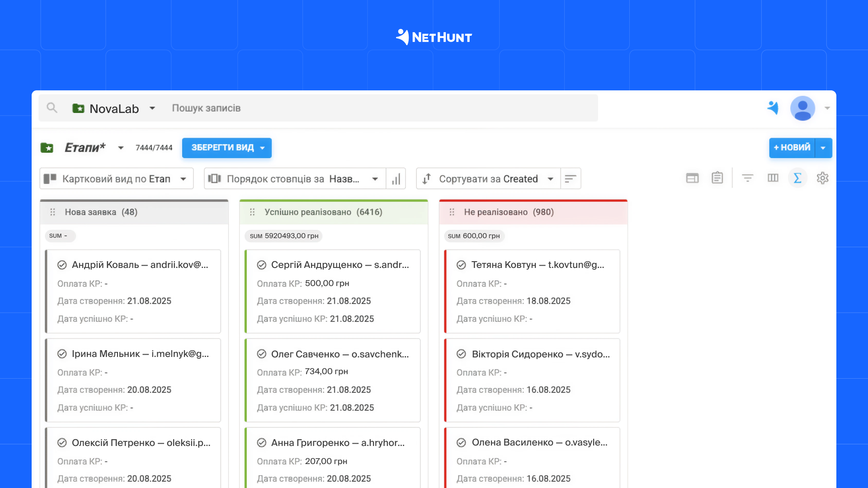Screen dimensions: 868x488
Task: Open the filter lines icon
Action: (x=748, y=178)
